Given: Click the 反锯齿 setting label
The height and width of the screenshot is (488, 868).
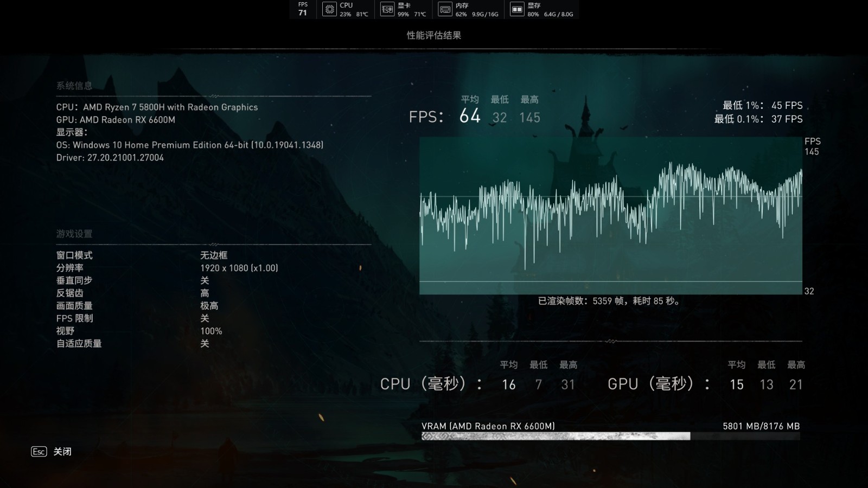Looking at the screenshot, I should [x=70, y=293].
